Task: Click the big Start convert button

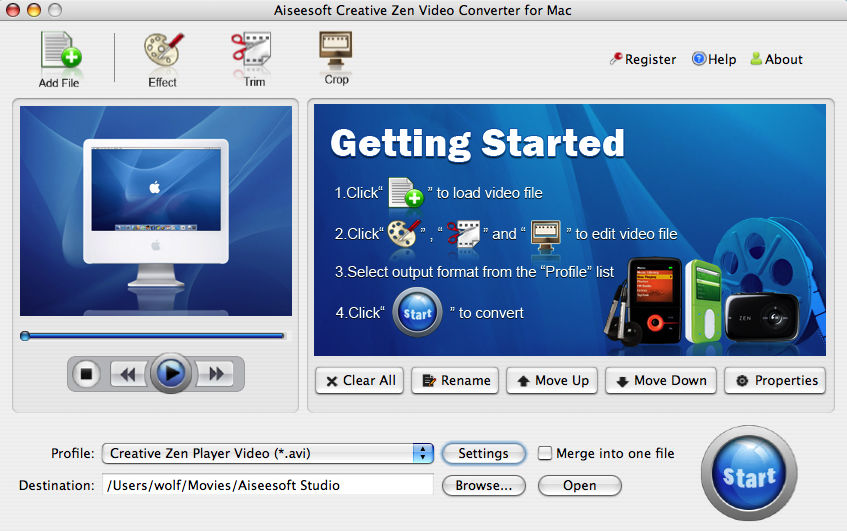Action: point(749,474)
